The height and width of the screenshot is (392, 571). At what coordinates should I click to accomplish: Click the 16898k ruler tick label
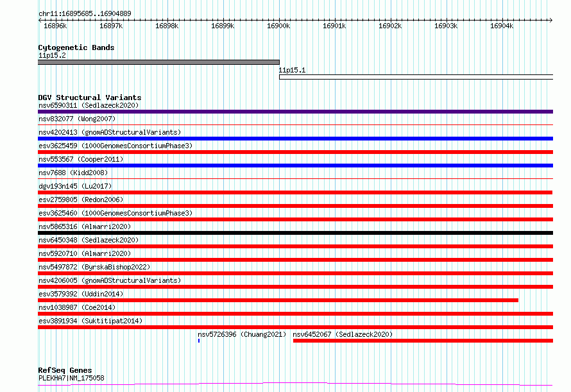pyautogui.click(x=167, y=26)
